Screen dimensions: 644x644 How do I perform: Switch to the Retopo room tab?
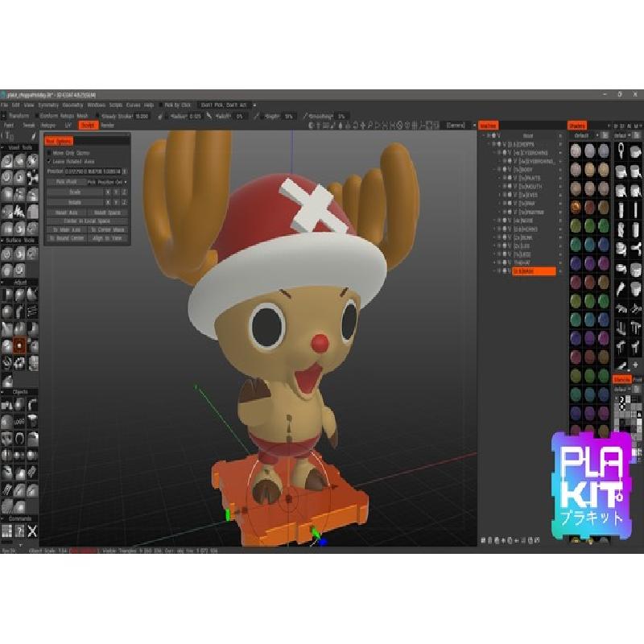pos(48,126)
